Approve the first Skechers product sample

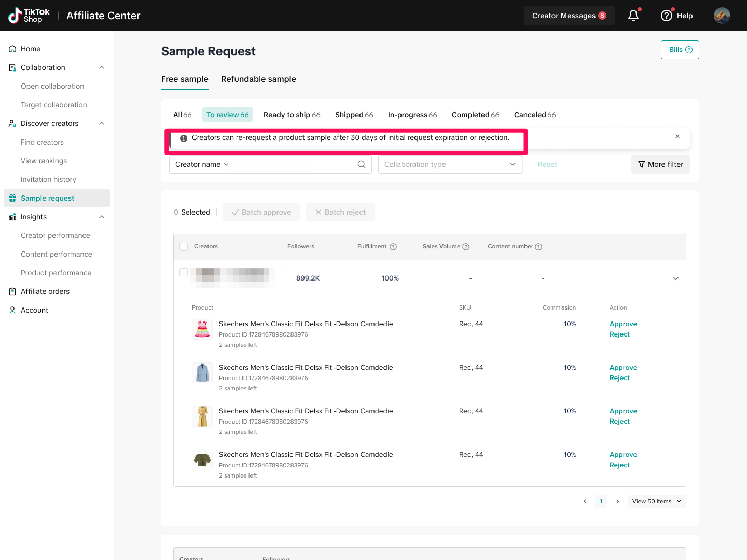click(x=623, y=324)
